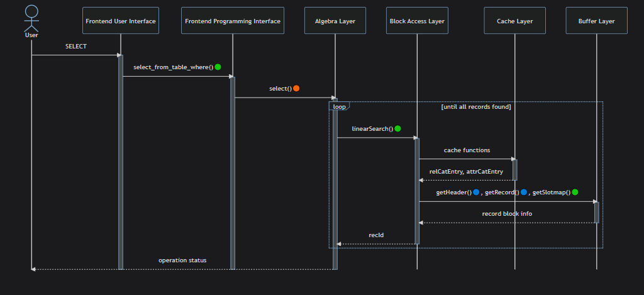Click the 'until all records found' condition
The height and width of the screenshot is (295, 644).
tap(476, 107)
